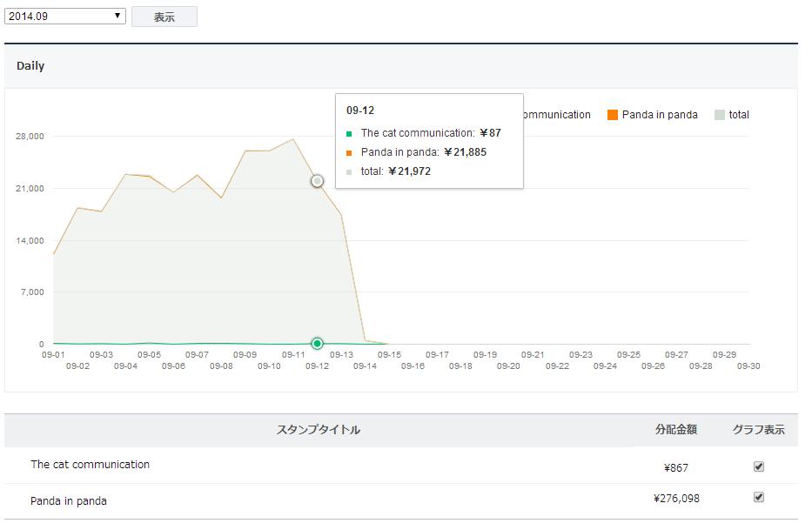The image size is (812, 530).
Task: Click the 分配金額 column header
Action: click(x=675, y=430)
